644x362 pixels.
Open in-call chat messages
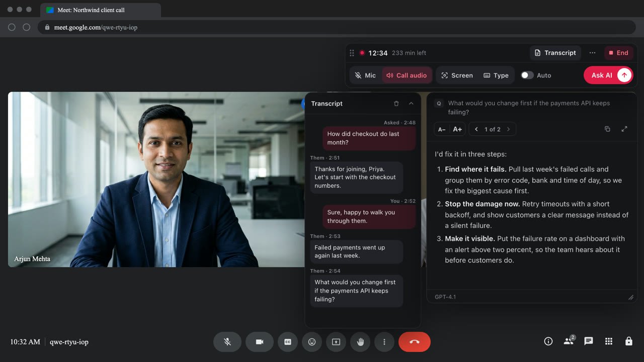(x=589, y=341)
